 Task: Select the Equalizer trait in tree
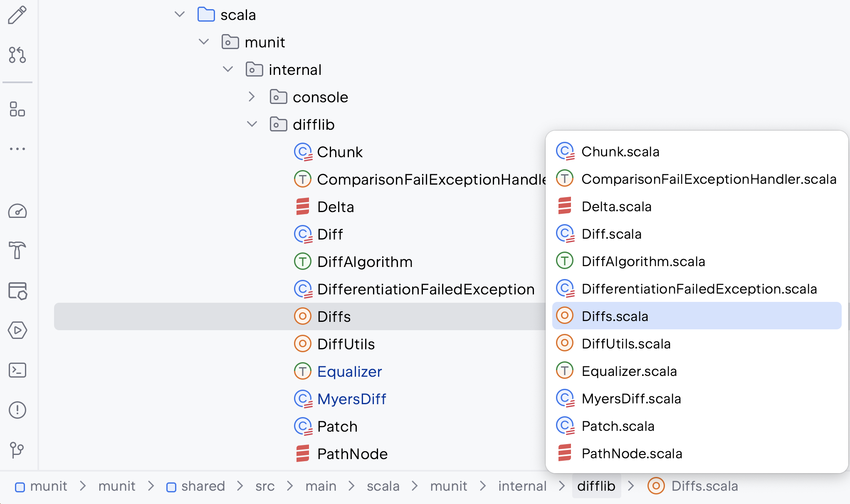coord(349,371)
